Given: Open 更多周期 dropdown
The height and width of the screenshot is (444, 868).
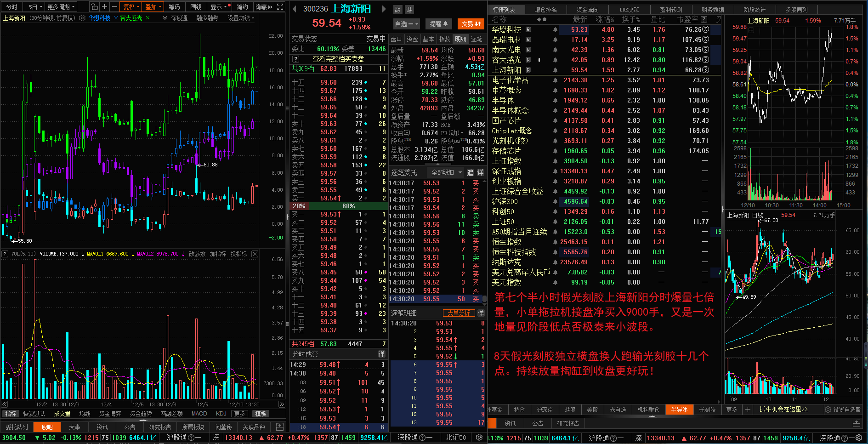Looking at the screenshot, I should click(61, 7).
